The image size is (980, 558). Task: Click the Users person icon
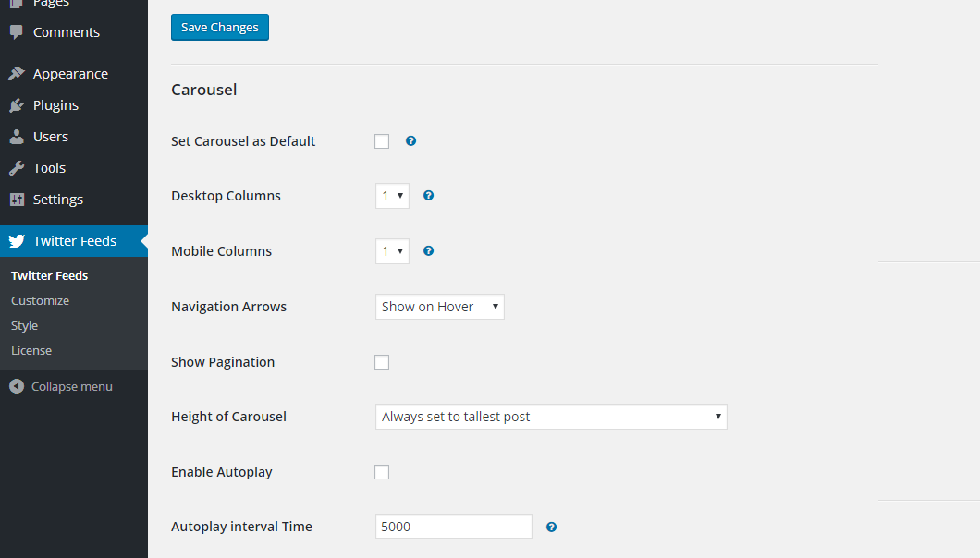pos(17,137)
